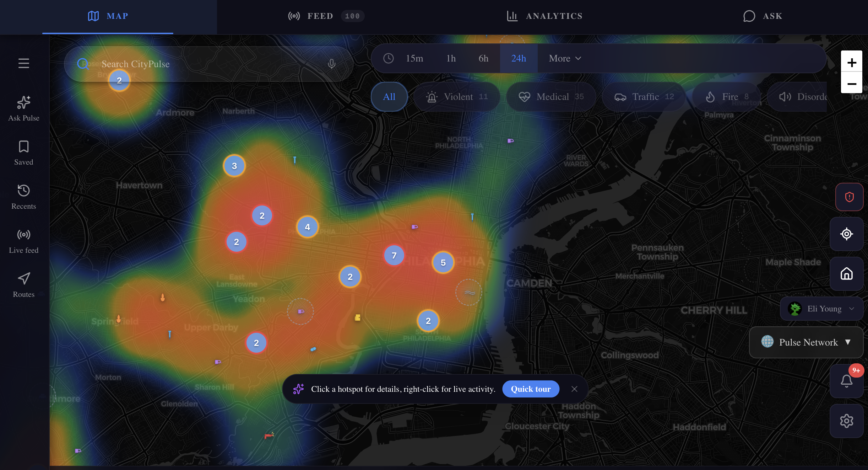Screen dimensions: 868x470
Task: Click the sparkle icon in tip banner
Action: pyautogui.click(x=298, y=389)
